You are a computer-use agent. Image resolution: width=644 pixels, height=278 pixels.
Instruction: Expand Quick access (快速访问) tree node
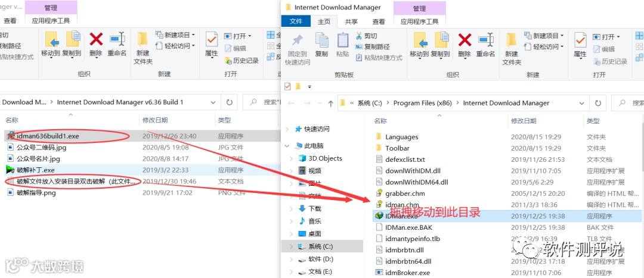pyautogui.click(x=287, y=129)
